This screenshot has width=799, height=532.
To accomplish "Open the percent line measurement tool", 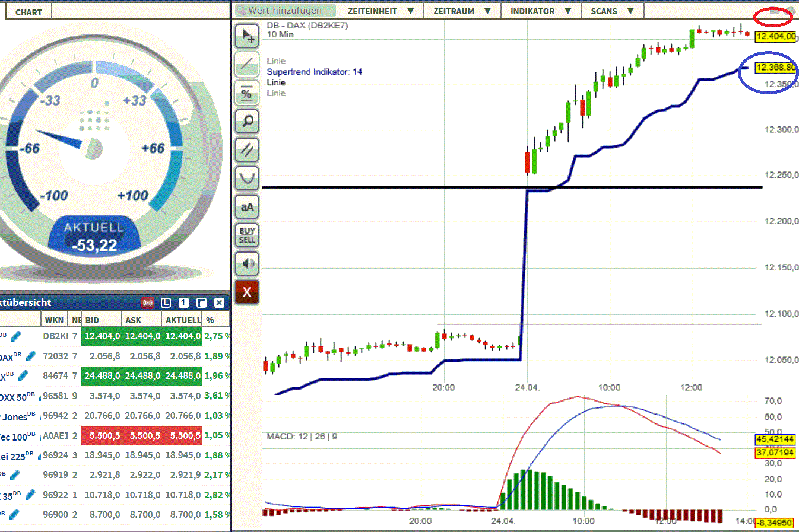I will [x=246, y=93].
